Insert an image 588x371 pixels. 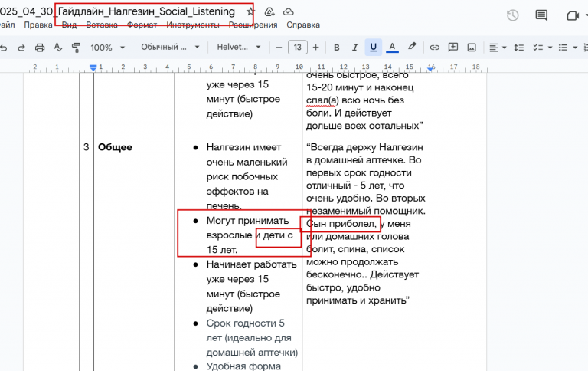472,48
